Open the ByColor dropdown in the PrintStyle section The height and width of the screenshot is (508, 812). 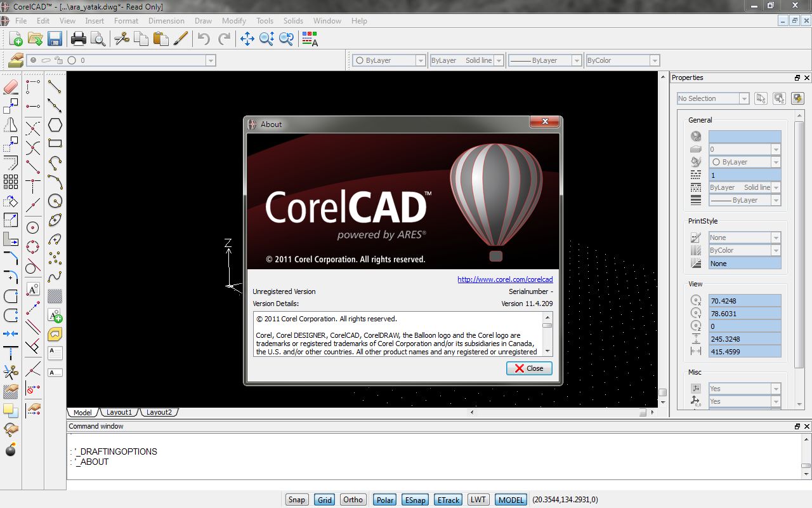tap(776, 250)
